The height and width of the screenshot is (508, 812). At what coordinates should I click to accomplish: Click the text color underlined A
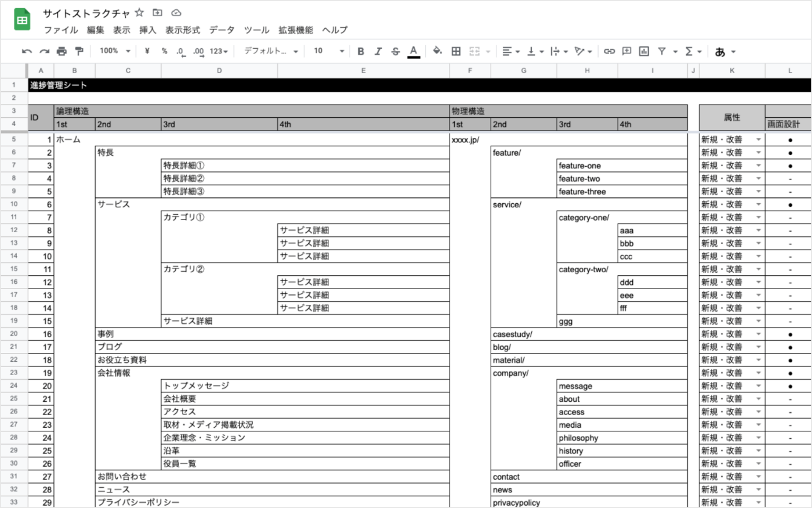click(x=414, y=51)
